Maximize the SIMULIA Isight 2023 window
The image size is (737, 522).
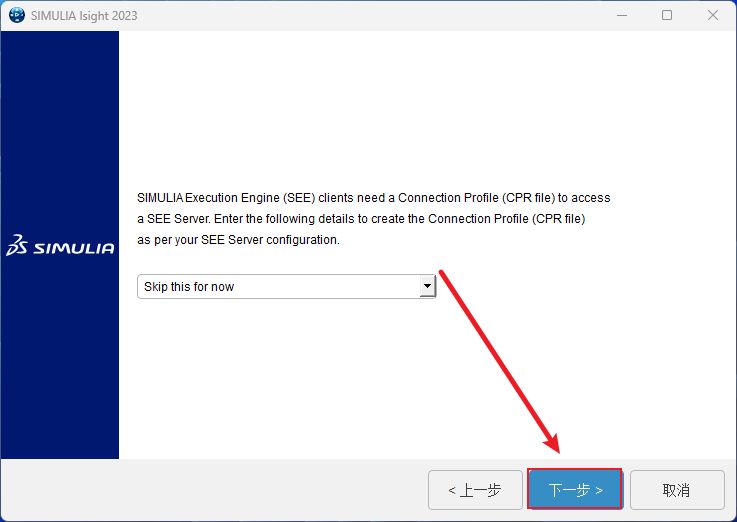pyautogui.click(x=666, y=15)
